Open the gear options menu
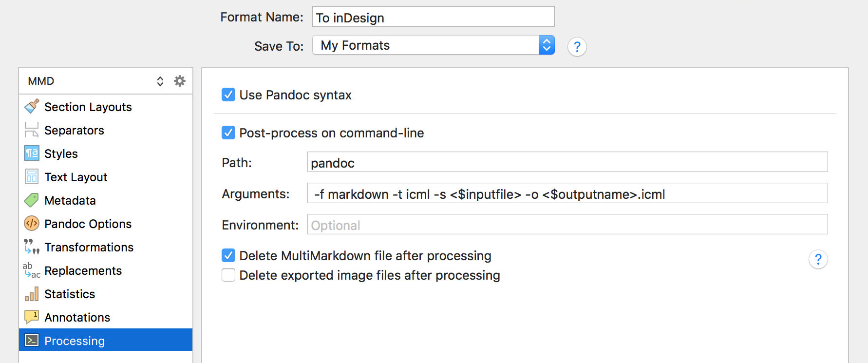The height and width of the screenshot is (363, 868). pyautogui.click(x=180, y=81)
